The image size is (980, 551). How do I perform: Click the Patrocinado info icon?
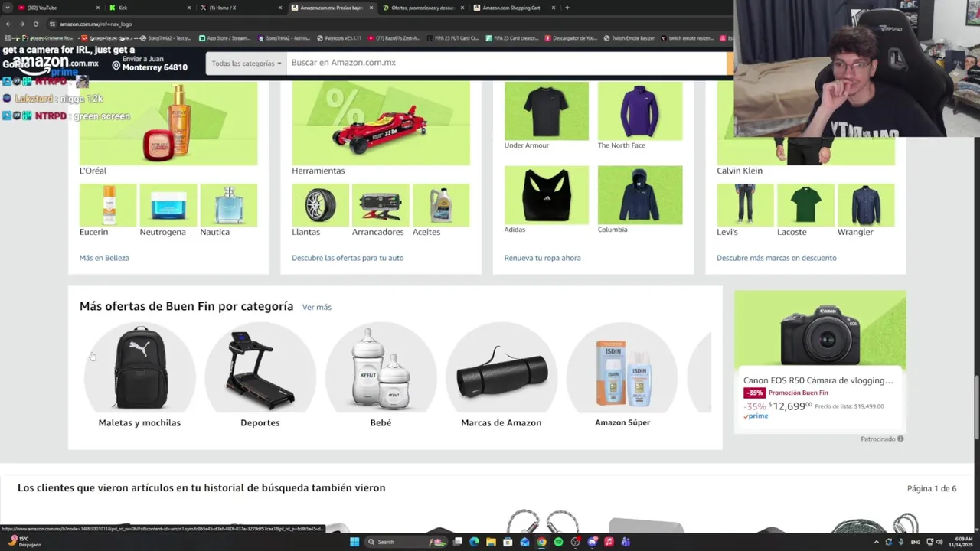click(x=900, y=439)
